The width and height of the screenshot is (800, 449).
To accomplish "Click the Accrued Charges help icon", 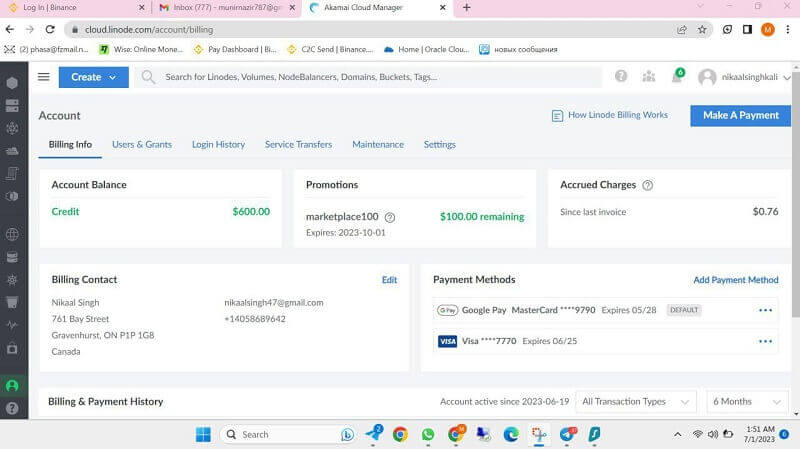I will click(647, 185).
